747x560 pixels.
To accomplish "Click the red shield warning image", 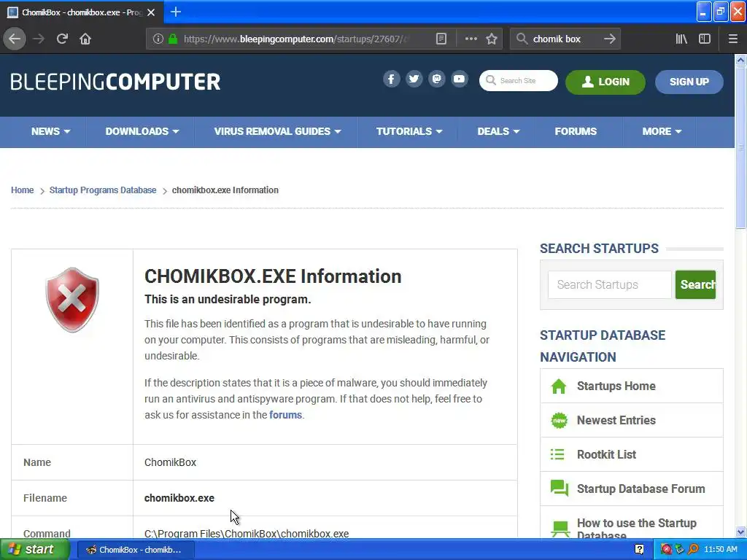I will click(72, 300).
